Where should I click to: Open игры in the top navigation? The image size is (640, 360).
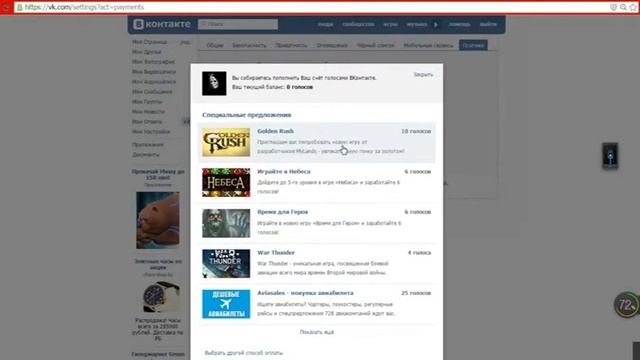[x=390, y=24]
